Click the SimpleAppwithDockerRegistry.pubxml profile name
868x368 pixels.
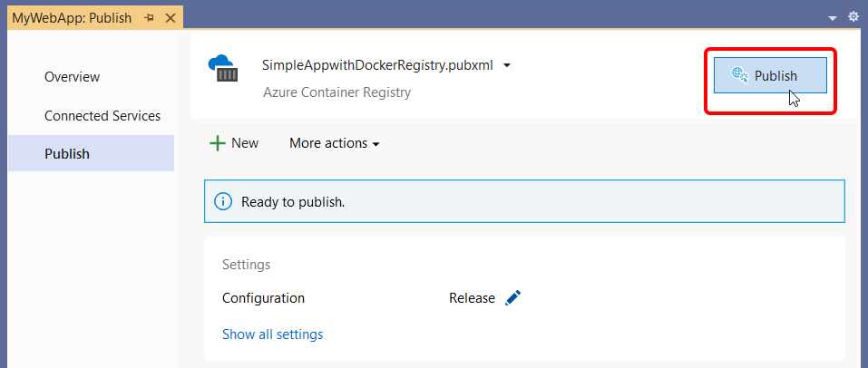[377, 65]
